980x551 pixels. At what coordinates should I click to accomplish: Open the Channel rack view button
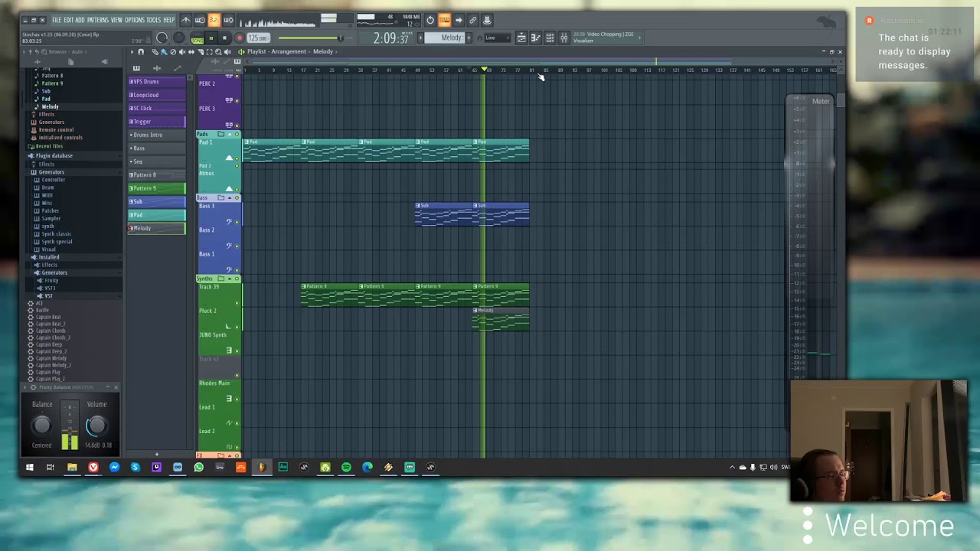pyautogui.click(x=550, y=38)
